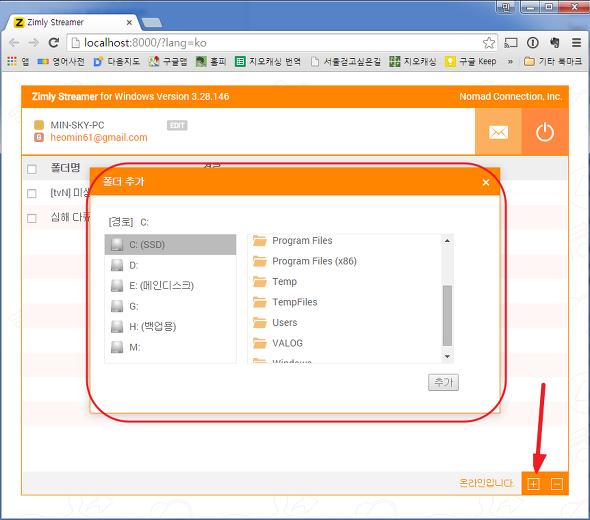Reload the page with refresh icon
Image resolution: width=590 pixels, height=520 pixels.
[x=54, y=43]
